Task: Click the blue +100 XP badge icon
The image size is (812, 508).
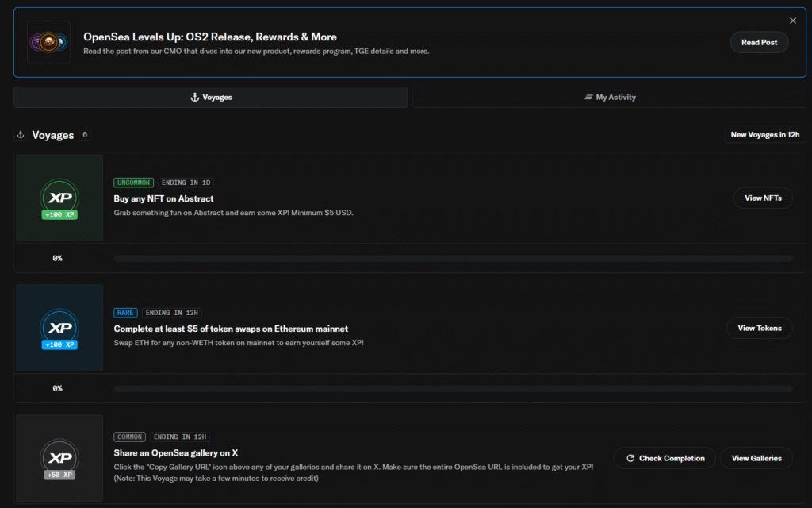Action: pos(59,329)
